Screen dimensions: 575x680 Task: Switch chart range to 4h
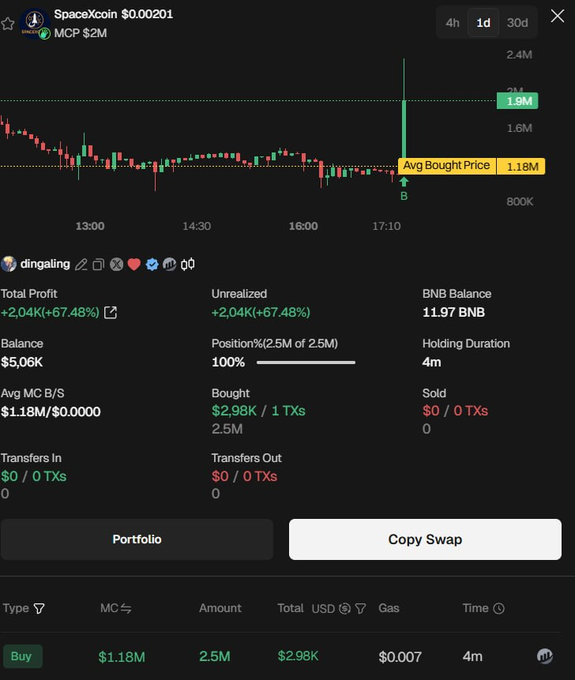click(452, 23)
